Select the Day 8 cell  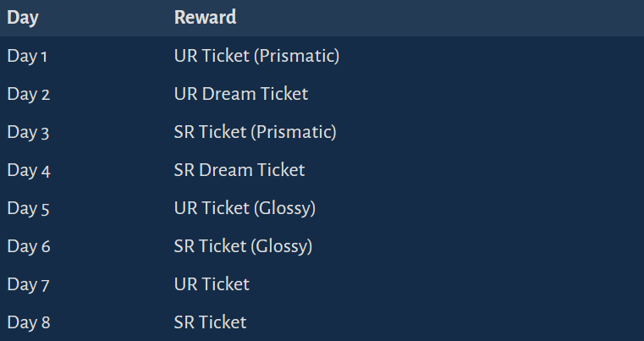[29, 322]
